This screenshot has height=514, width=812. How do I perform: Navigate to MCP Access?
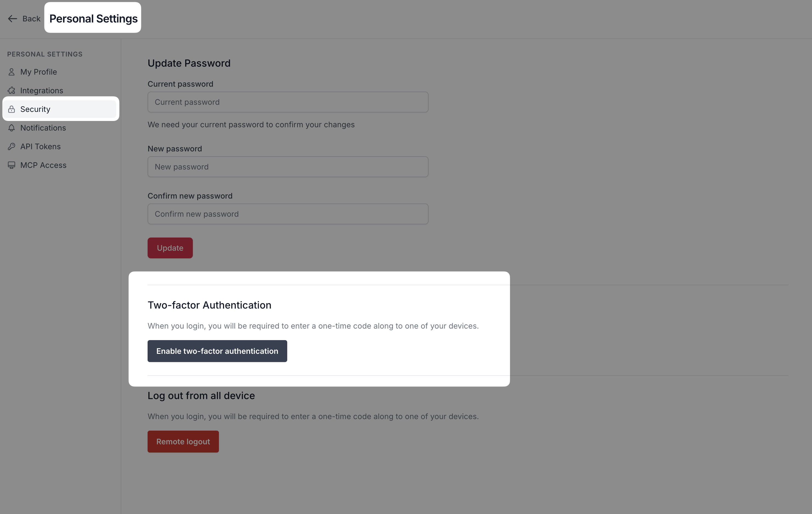pyautogui.click(x=43, y=165)
